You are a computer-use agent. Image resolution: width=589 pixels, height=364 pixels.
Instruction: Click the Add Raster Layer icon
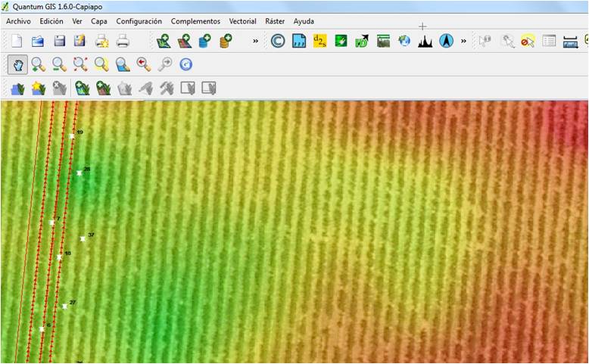pyautogui.click(x=184, y=41)
